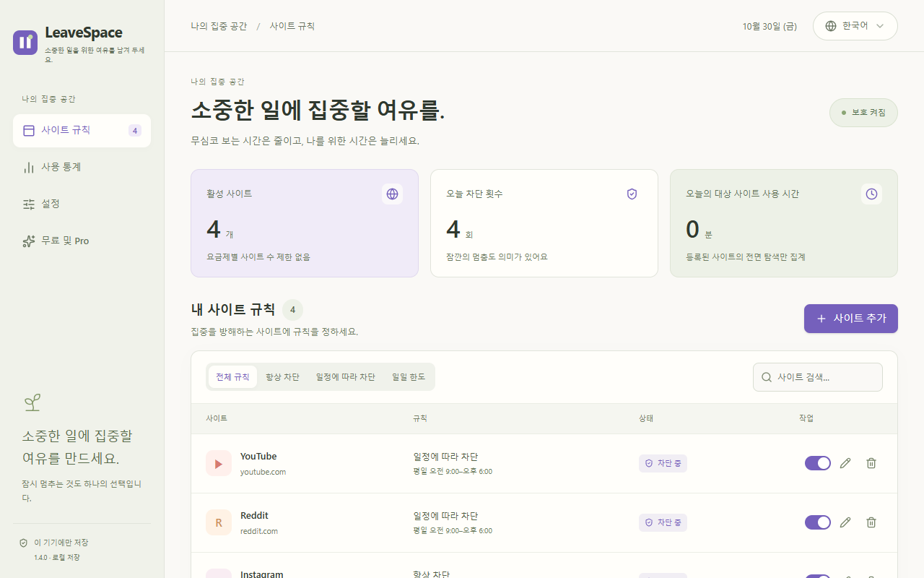The height and width of the screenshot is (578, 924).
Task: Click the 사이트 규칙 count badge 4 in sidebar
Action: pos(135,131)
